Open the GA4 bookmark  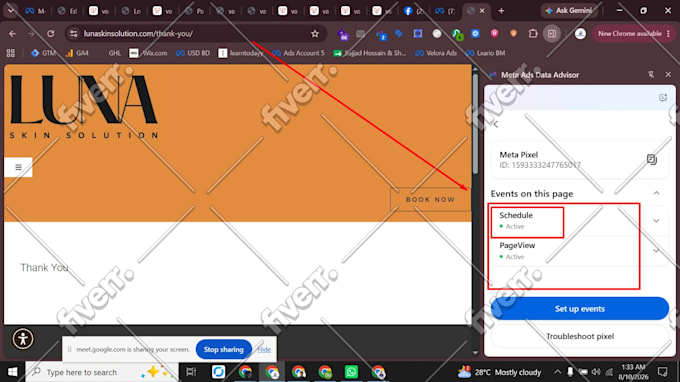[x=77, y=53]
